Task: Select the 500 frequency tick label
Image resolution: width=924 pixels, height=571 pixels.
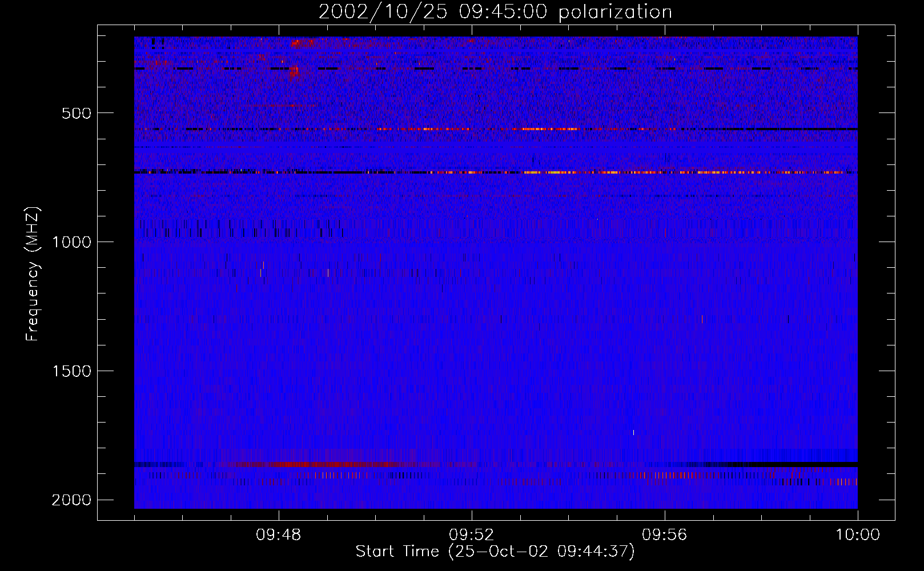Action: coord(77,113)
